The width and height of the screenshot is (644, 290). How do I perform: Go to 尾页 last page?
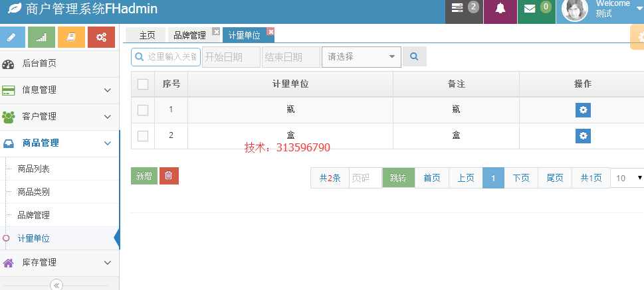click(x=555, y=178)
